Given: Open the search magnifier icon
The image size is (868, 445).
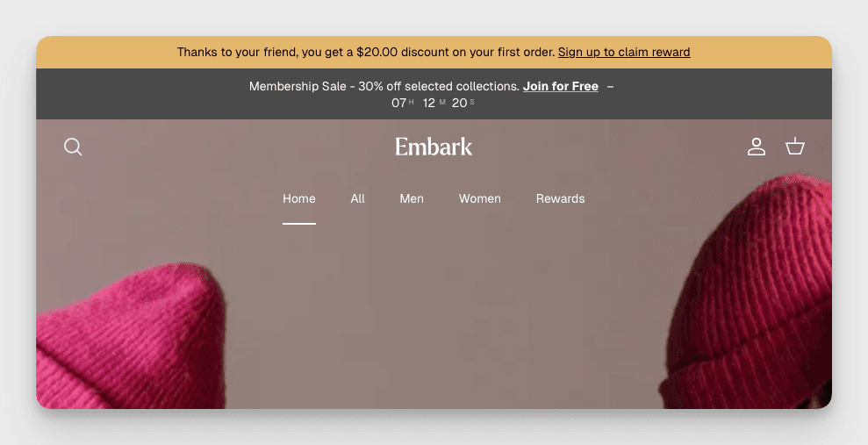Looking at the screenshot, I should tap(73, 147).
